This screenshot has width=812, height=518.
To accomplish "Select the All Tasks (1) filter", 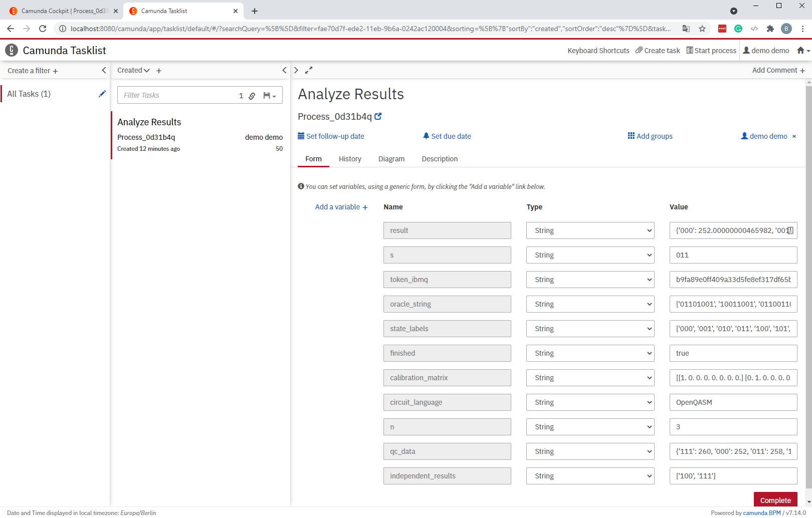I will (x=29, y=94).
